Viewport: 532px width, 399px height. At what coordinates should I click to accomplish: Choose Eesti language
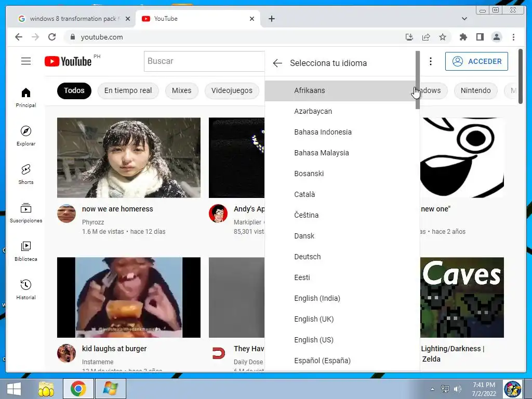coord(340,277)
